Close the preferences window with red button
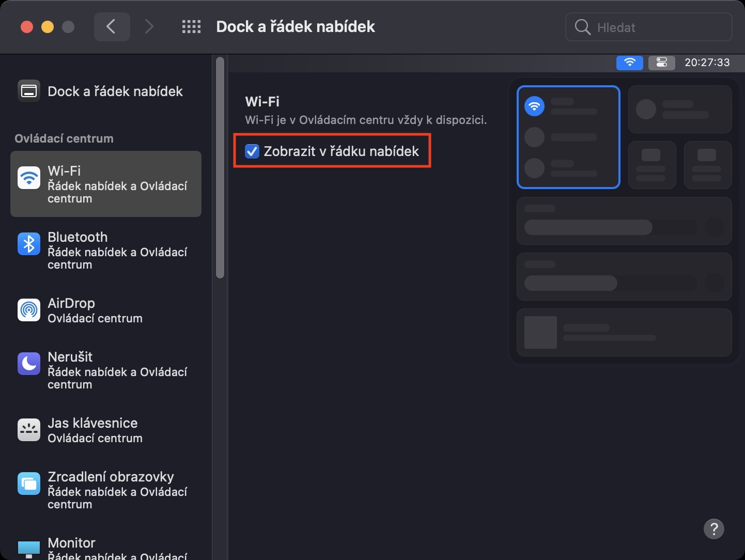 point(27,27)
